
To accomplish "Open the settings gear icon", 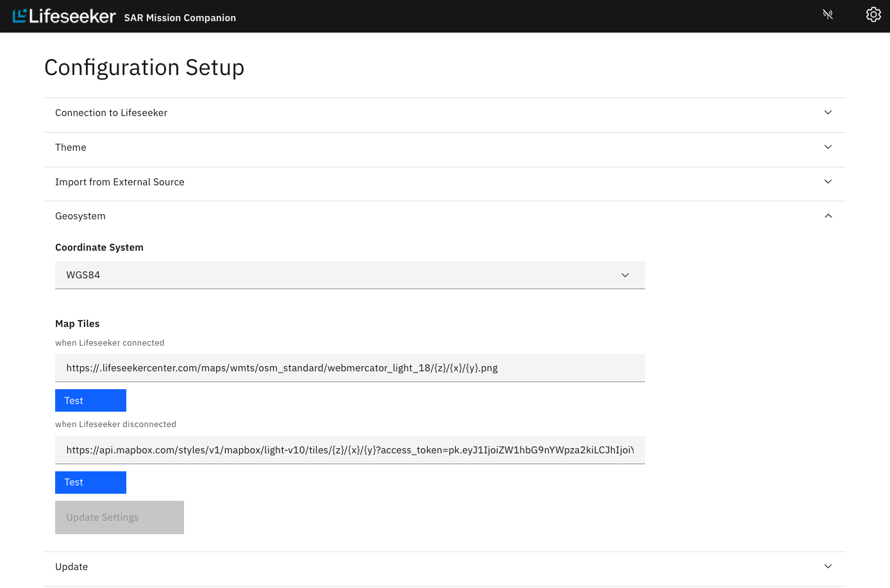I will (873, 14).
